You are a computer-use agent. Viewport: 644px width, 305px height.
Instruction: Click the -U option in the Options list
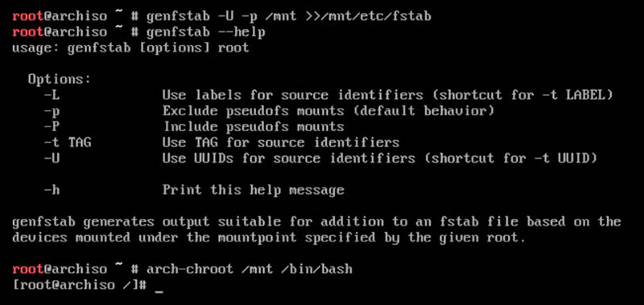coord(52,159)
